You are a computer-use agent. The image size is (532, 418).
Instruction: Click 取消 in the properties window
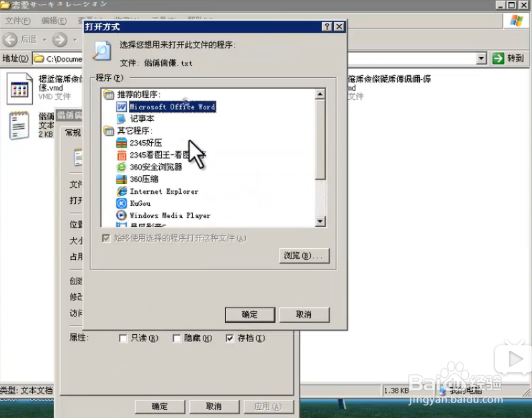[x=214, y=407]
